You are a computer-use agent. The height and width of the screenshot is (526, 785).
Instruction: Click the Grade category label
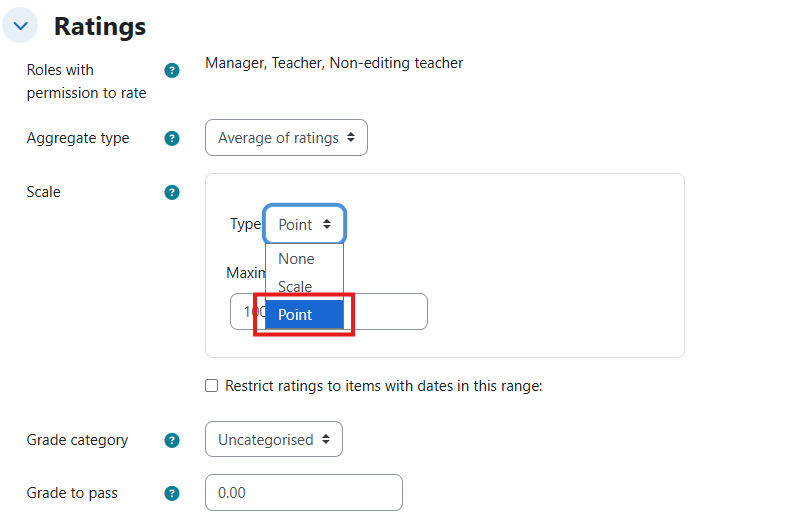coord(77,440)
